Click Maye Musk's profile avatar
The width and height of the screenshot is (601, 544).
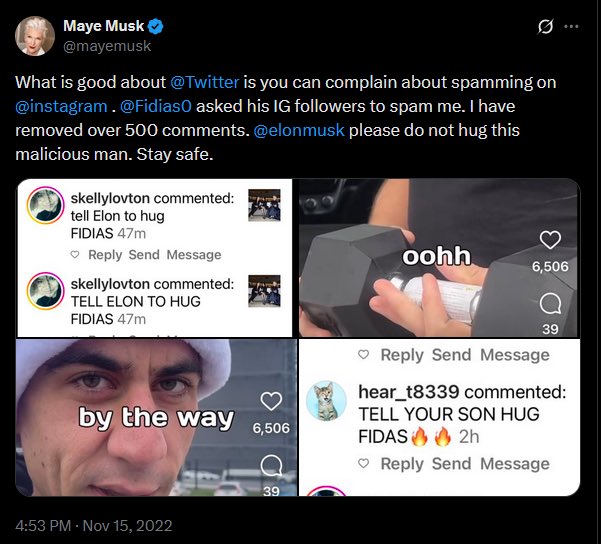point(35,36)
